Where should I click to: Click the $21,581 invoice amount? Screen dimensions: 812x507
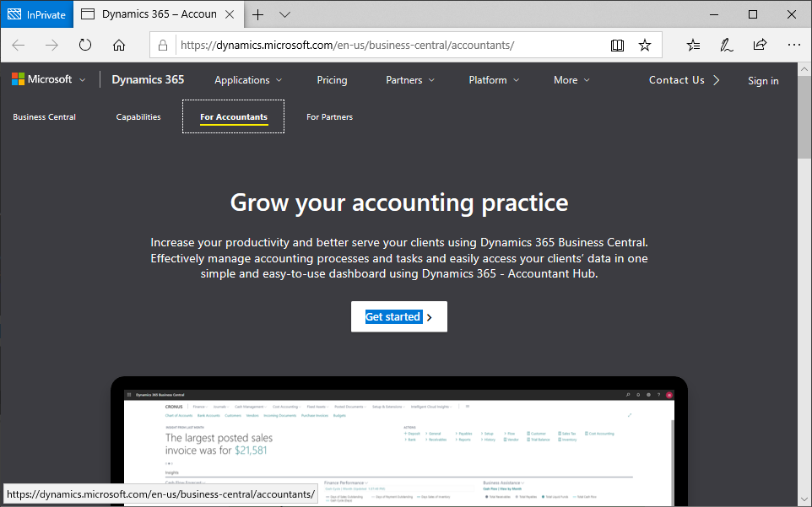pyautogui.click(x=251, y=450)
